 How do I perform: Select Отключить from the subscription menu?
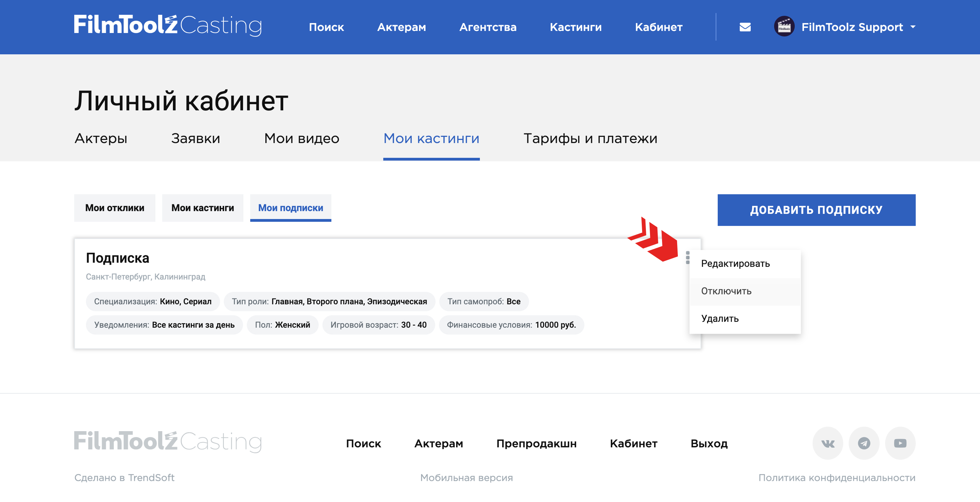[x=726, y=291]
